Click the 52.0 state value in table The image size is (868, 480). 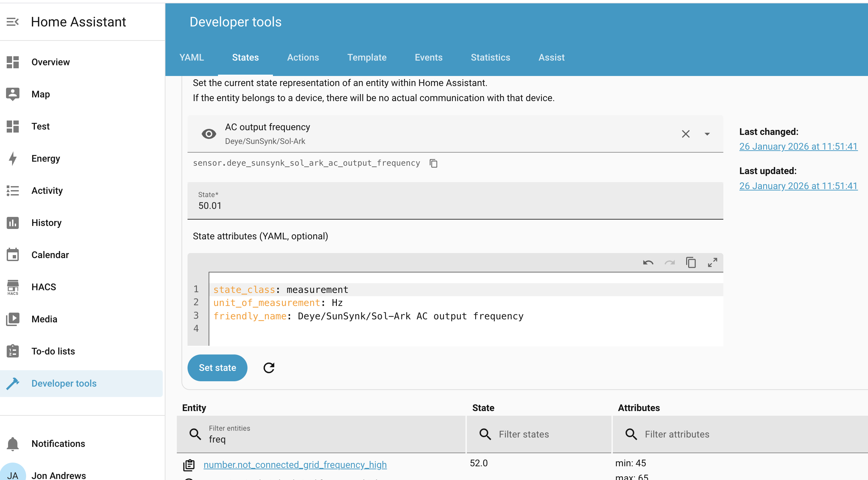479,463
